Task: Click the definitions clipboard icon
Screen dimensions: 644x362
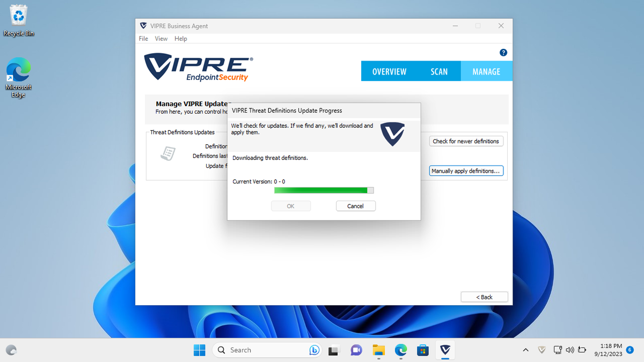Action: point(168,153)
